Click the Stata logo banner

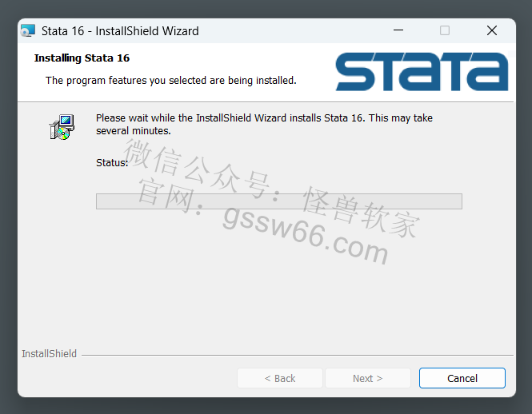pyautogui.click(x=422, y=72)
